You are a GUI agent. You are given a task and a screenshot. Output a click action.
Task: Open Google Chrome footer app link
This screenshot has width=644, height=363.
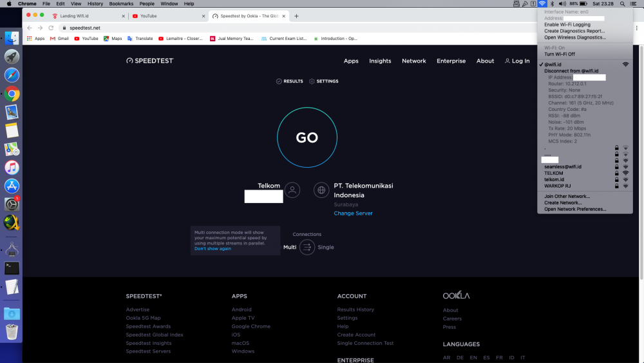pyautogui.click(x=251, y=326)
